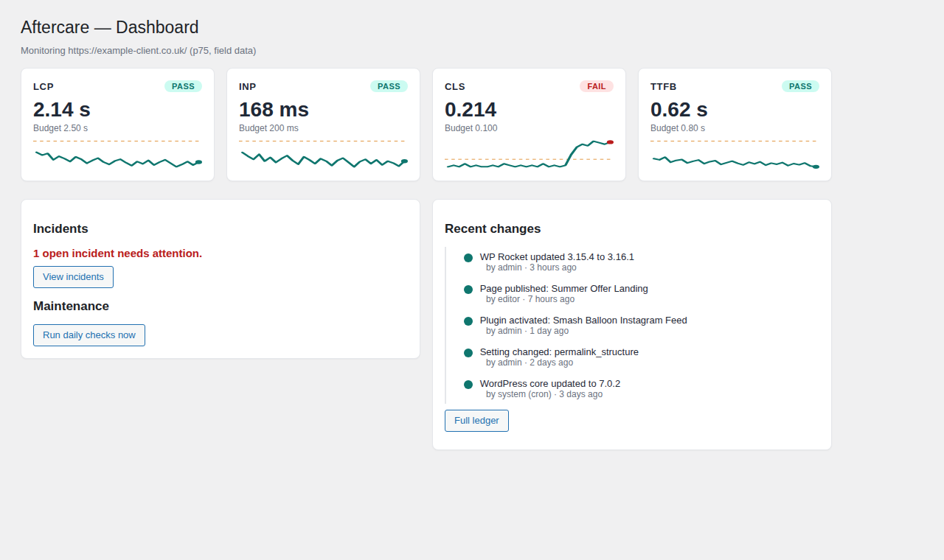This screenshot has width=944, height=560.
Task: View the CLS trend sparkline
Action: 529,154
